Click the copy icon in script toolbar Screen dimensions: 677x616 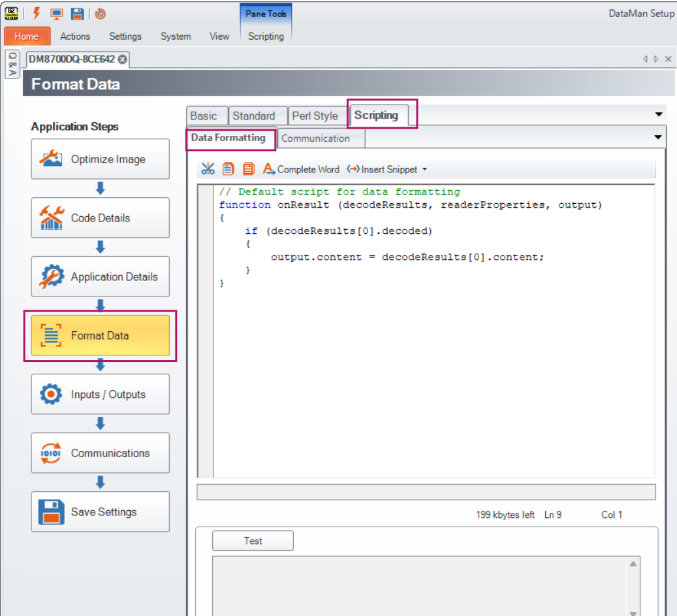point(228,169)
